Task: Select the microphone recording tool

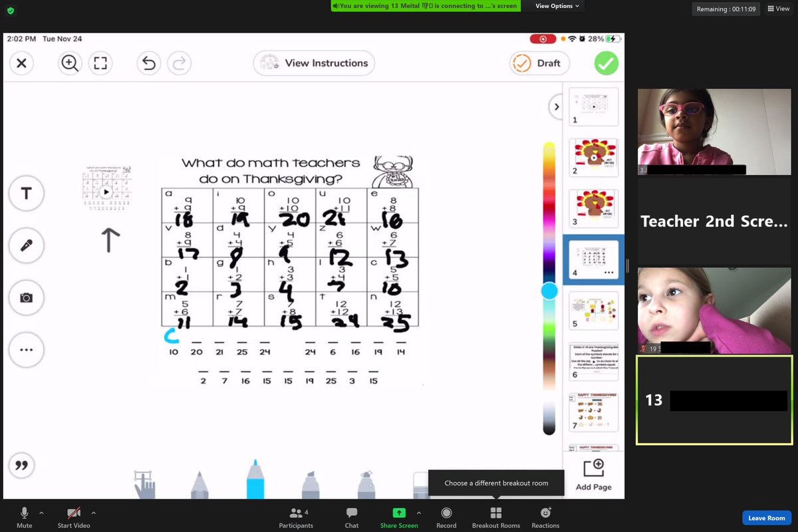Action: tap(27, 245)
